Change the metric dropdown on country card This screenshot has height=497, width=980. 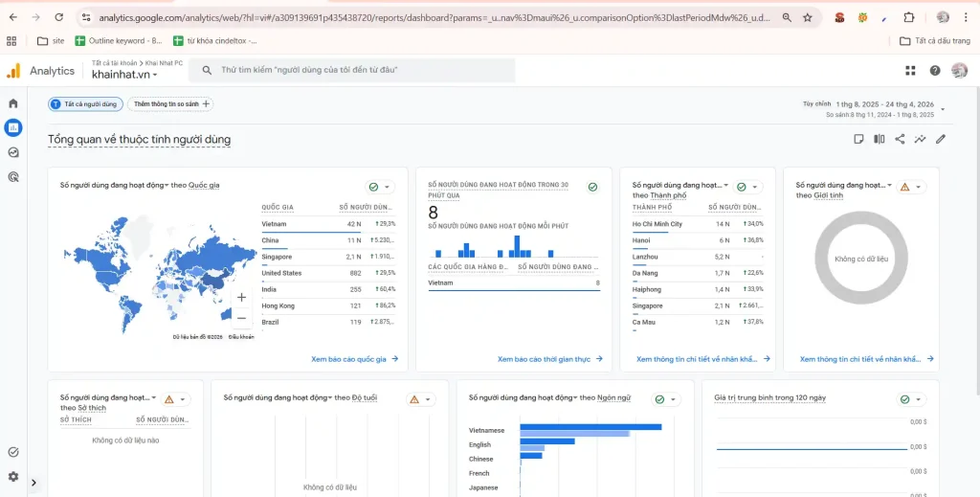(x=115, y=185)
